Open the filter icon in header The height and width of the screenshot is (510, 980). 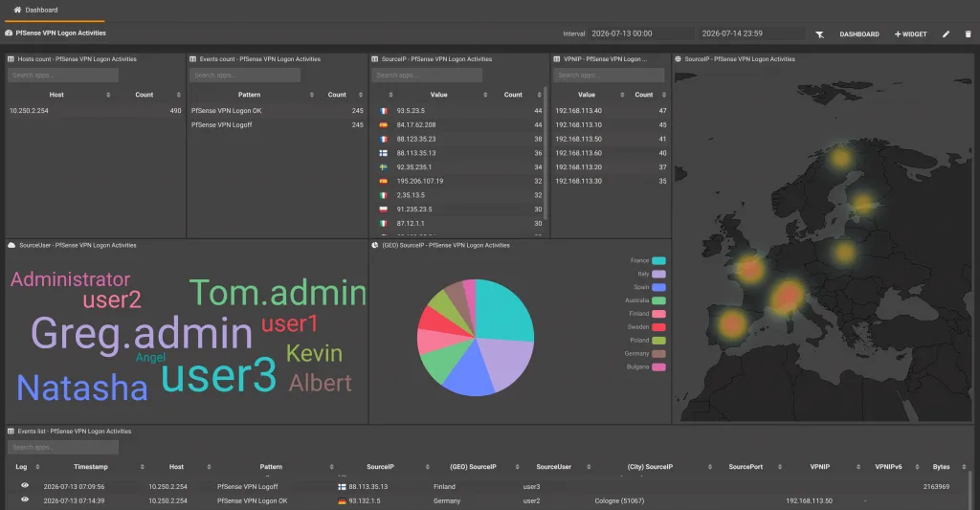click(819, 34)
